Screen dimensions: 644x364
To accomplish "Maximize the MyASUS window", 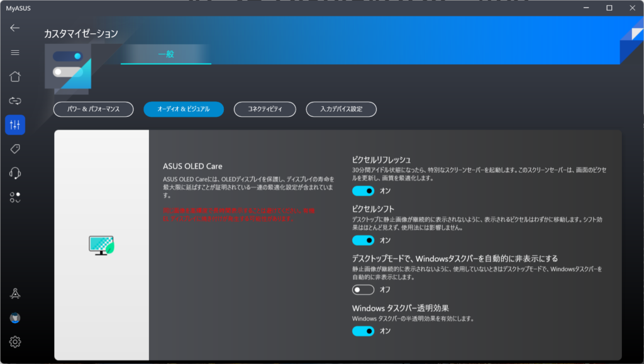I will [x=609, y=8].
